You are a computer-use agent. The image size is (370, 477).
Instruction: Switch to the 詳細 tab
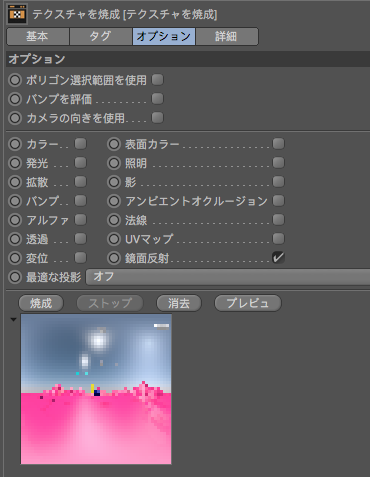click(x=227, y=36)
